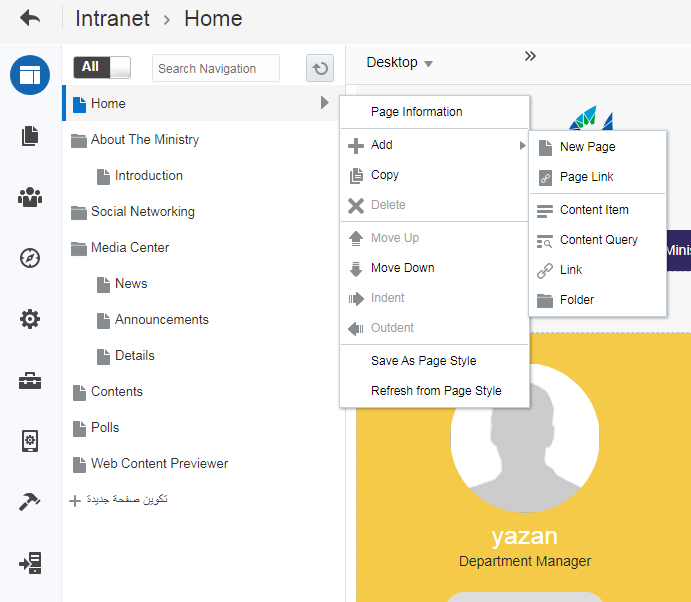Open the hammer tools sidebar icon
Screen dimensions: 691x602
30,502
